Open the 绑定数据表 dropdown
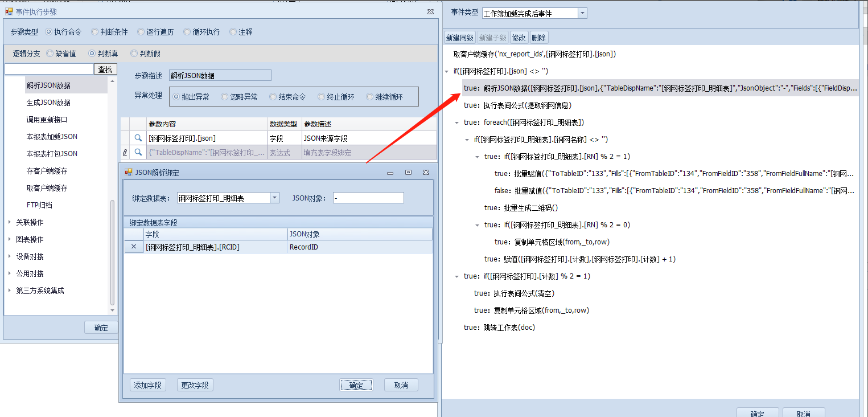868x417 pixels. (x=274, y=198)
